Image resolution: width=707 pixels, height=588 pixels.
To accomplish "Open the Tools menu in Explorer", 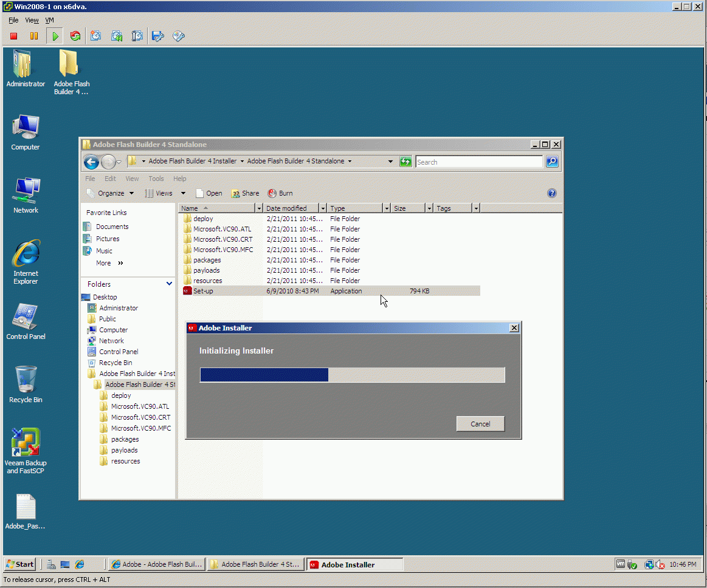I will pos(156,179).
